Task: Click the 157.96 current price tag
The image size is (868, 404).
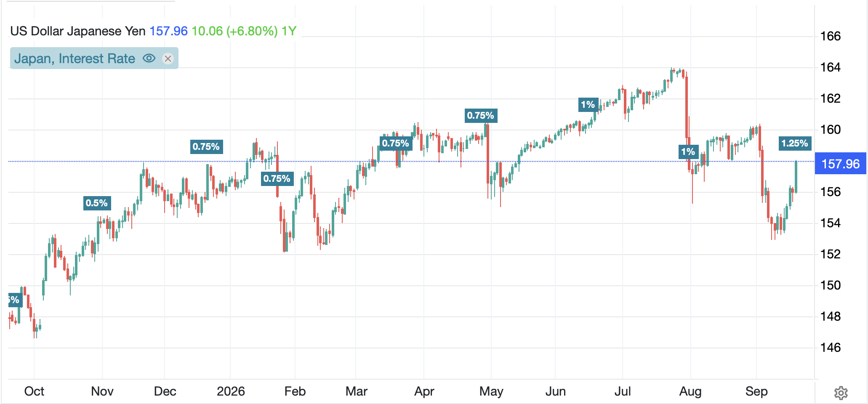Action: (841, 163)
